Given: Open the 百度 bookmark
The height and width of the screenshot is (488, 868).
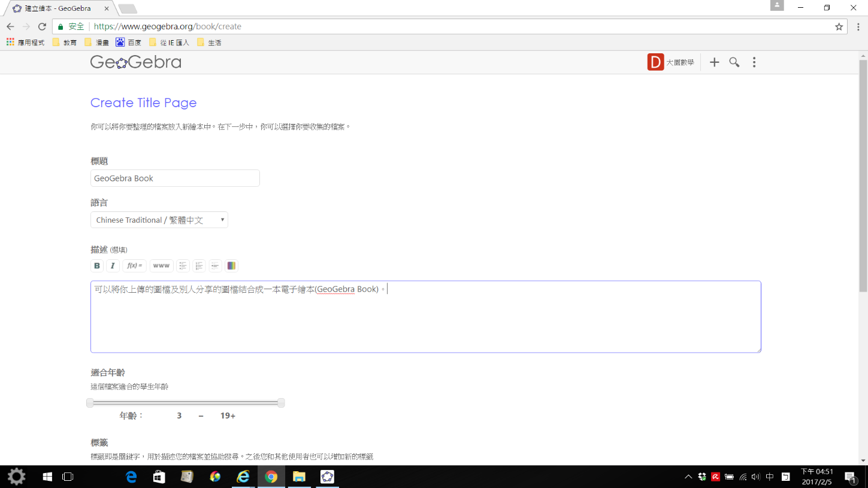Looking at the screenshot, I should point(129,43).
